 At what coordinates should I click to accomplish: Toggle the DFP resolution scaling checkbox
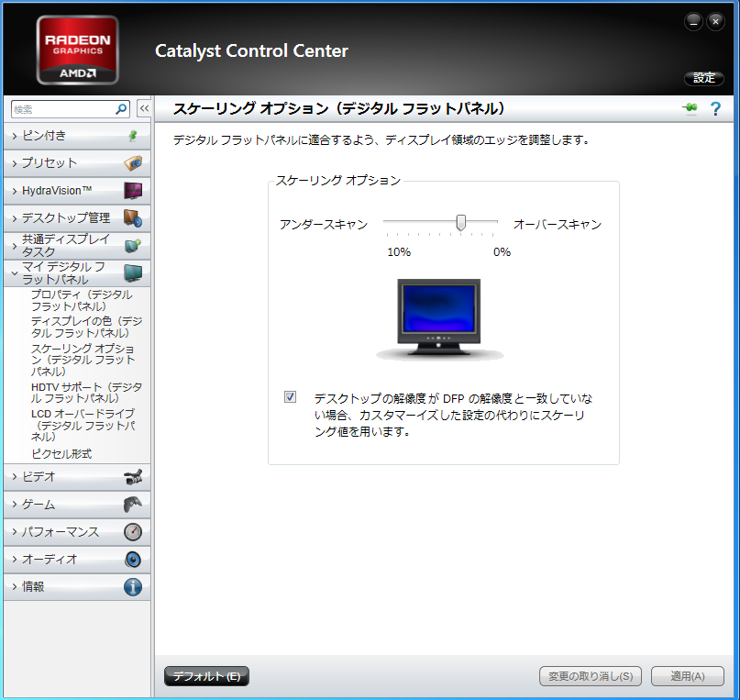pyautogui.click(x=291, y=397)
